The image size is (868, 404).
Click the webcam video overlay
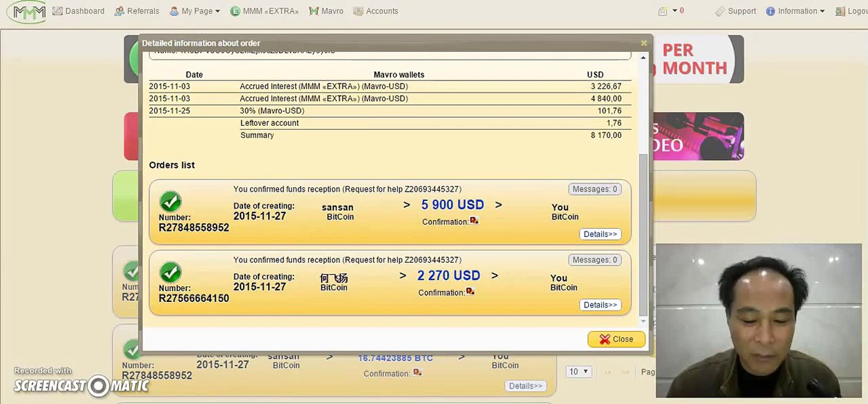759,320
